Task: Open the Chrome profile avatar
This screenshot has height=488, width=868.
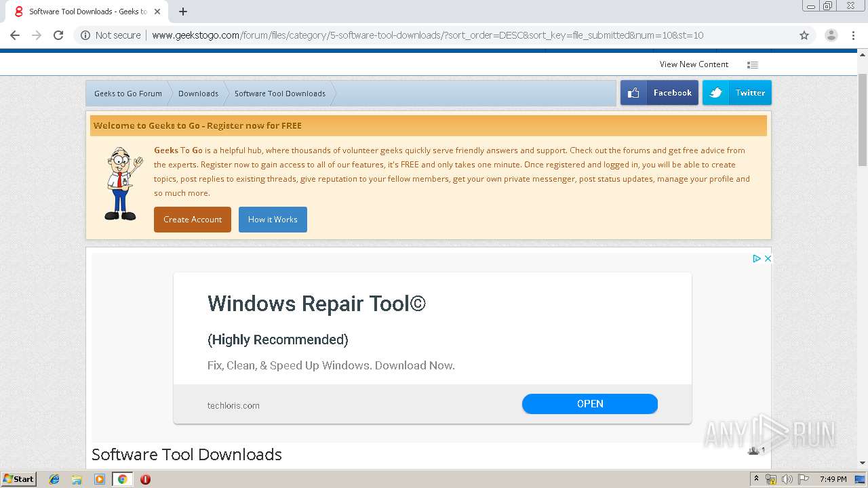Action: (831, 35)
